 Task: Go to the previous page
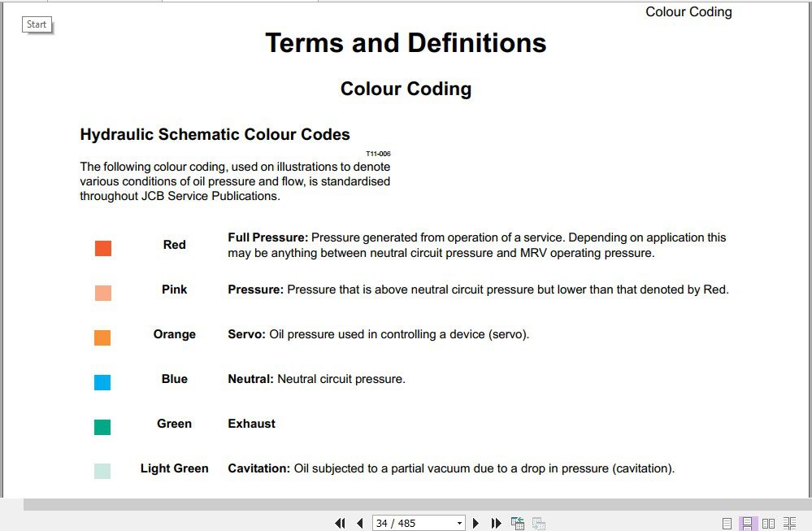(x=360, y=523)
